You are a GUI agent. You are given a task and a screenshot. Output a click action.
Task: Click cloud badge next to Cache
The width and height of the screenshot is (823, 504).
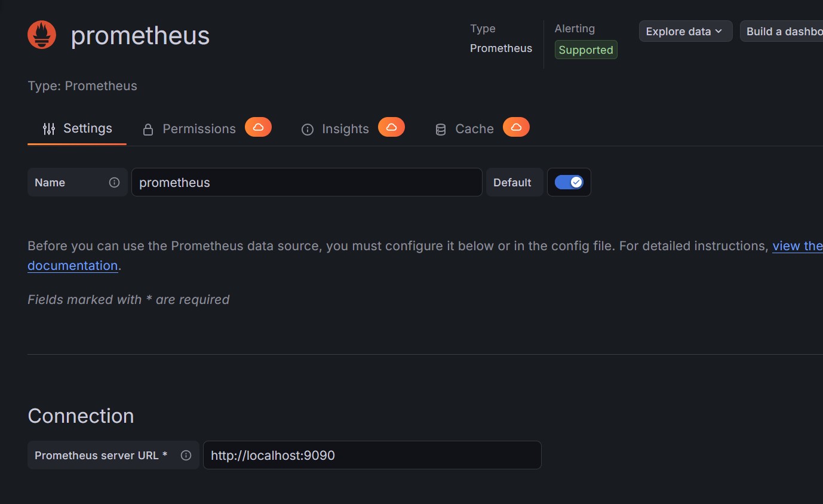pyautogui.click(x=516, y=127)
